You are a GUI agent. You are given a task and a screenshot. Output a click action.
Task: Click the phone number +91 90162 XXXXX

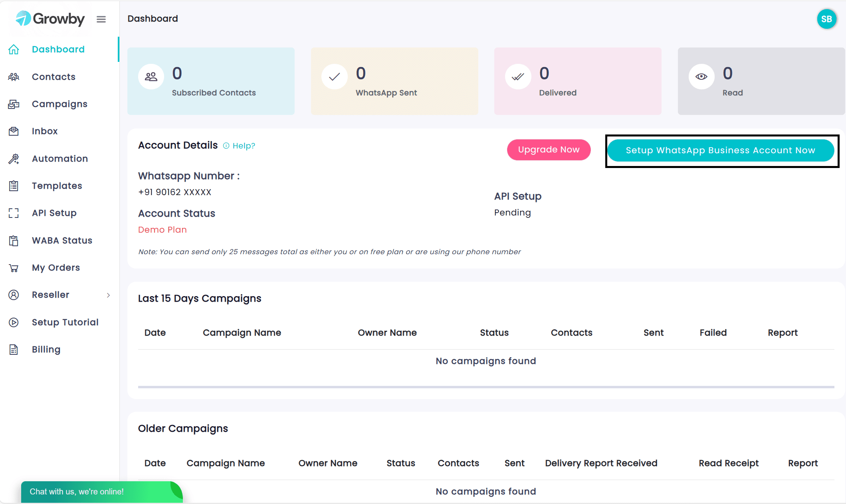coord(174,192)
